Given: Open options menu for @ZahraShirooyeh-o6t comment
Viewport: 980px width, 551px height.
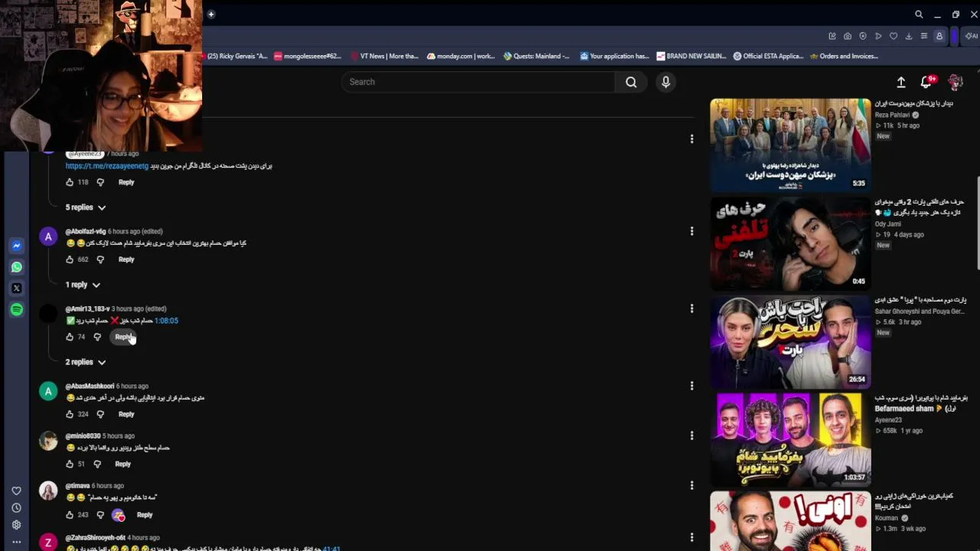Looking at the screenshot, I should 691,537.
